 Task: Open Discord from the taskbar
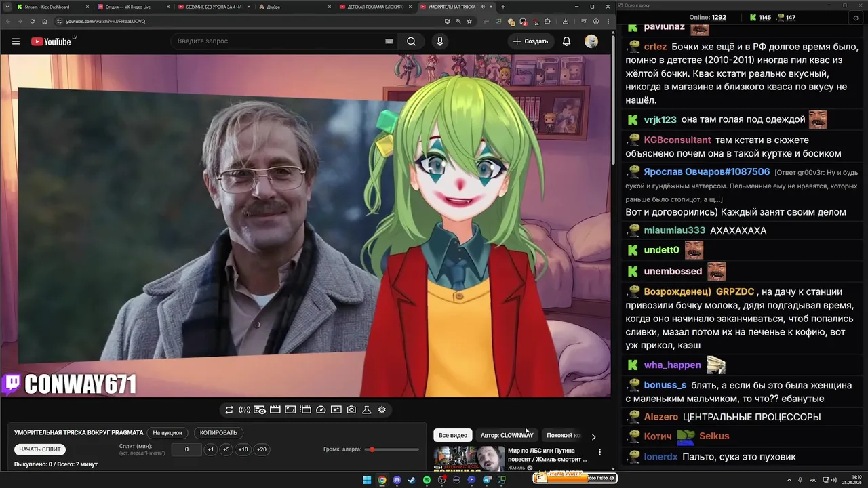click(397, 480)
